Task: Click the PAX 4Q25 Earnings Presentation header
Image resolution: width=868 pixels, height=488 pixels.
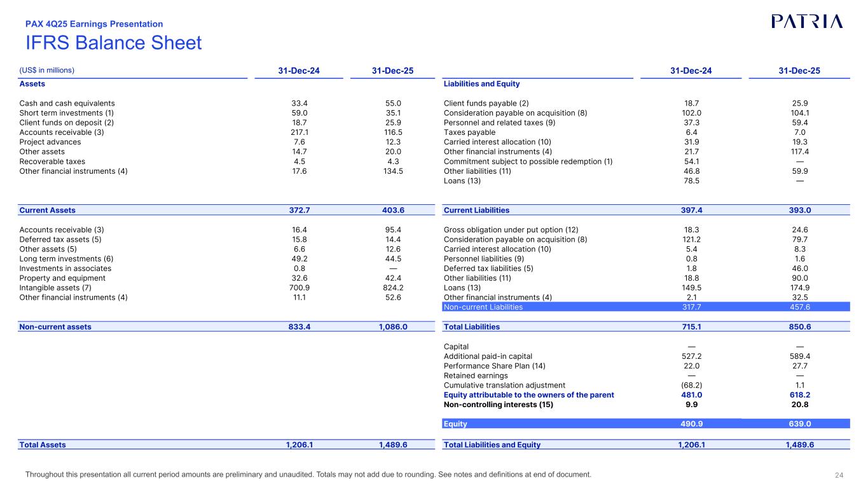Action: point(94,24)
